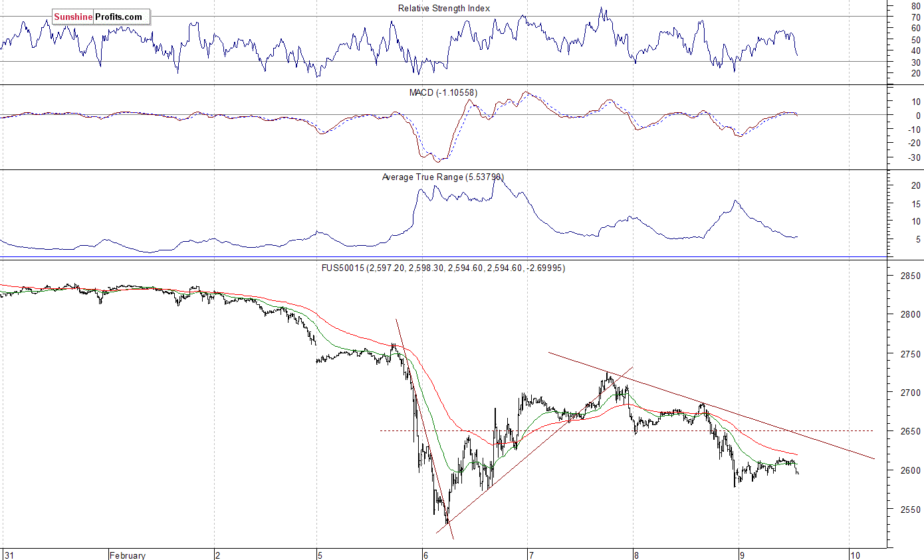Screen dimensions: 924x560
Task: Click the February label on time axis
Action: pyautogui.click(x=128, y=555)
